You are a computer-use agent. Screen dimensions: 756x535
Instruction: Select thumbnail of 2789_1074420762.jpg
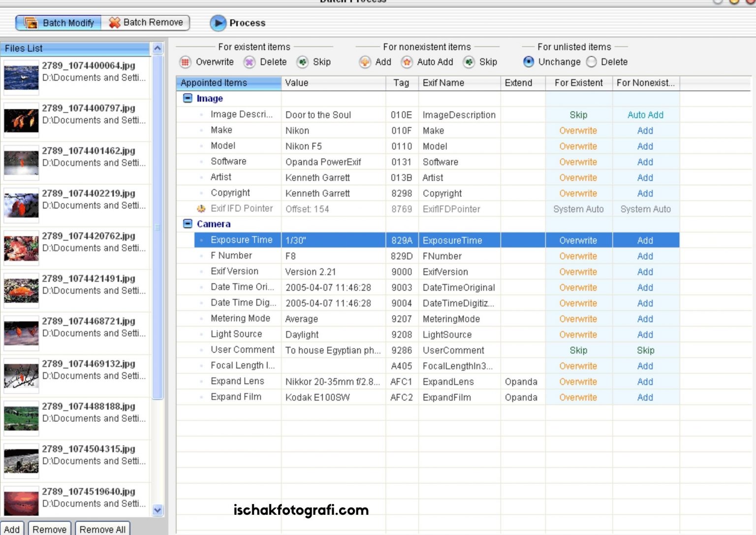pos(21,248)
